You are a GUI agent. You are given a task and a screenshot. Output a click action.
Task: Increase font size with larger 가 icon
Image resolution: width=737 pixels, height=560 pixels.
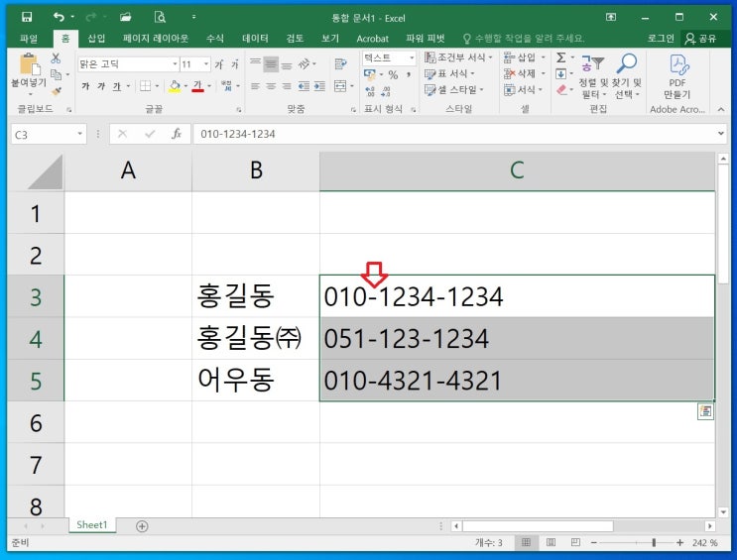(218, 64)
